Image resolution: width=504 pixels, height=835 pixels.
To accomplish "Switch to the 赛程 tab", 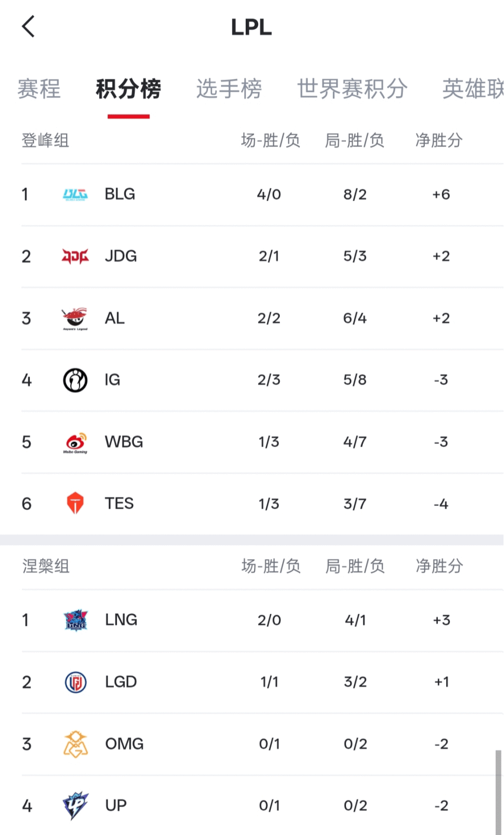I will click(x=39, y=88).
